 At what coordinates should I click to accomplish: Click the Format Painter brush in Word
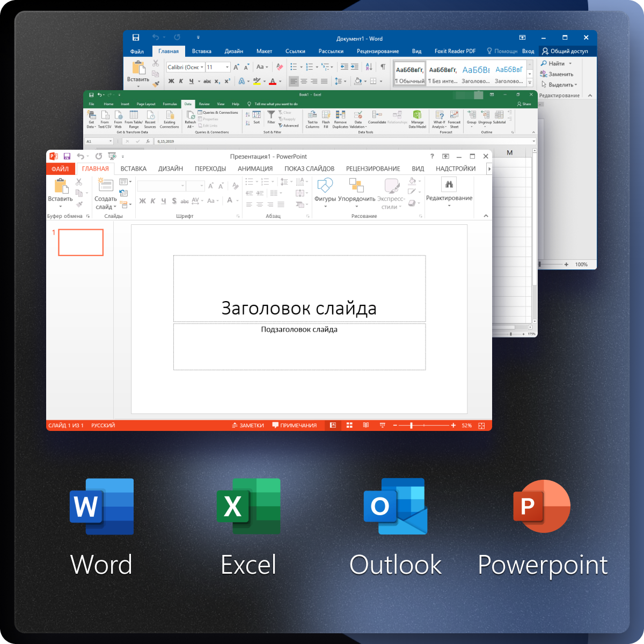pos(156,84)
